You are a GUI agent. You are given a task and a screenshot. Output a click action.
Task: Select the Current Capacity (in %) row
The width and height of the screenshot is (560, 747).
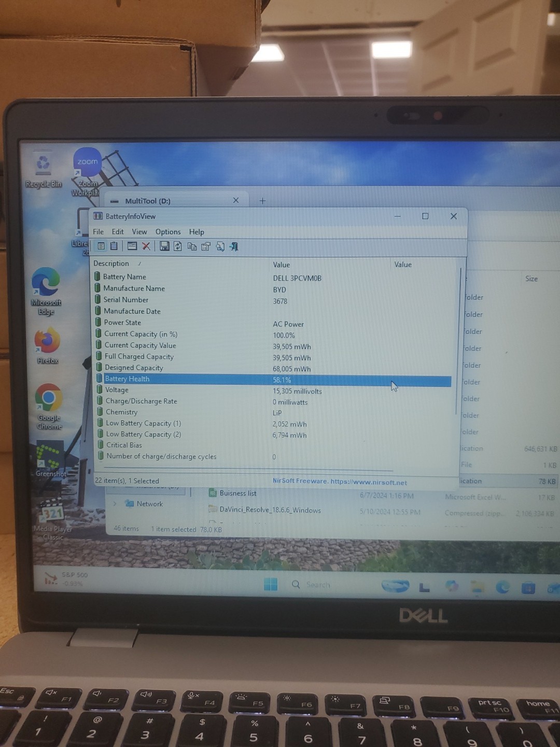click(273, 335)
